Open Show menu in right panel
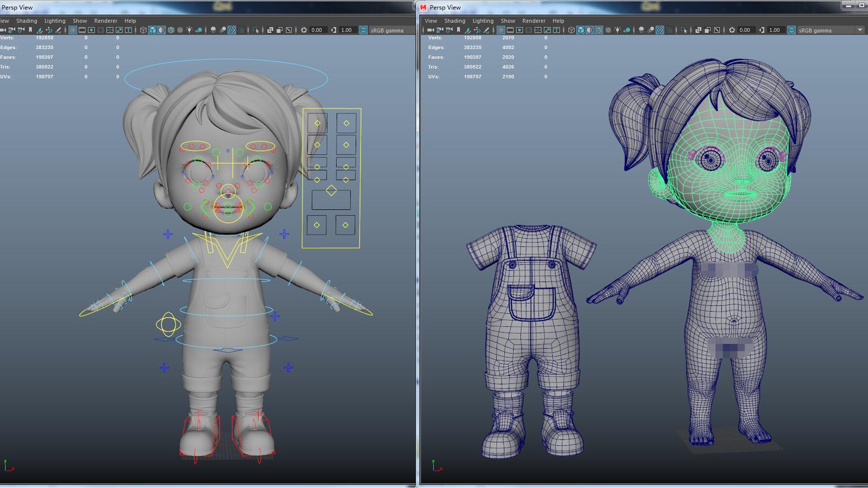The width and height of the screenshot is (868, 488). (508, 21)
